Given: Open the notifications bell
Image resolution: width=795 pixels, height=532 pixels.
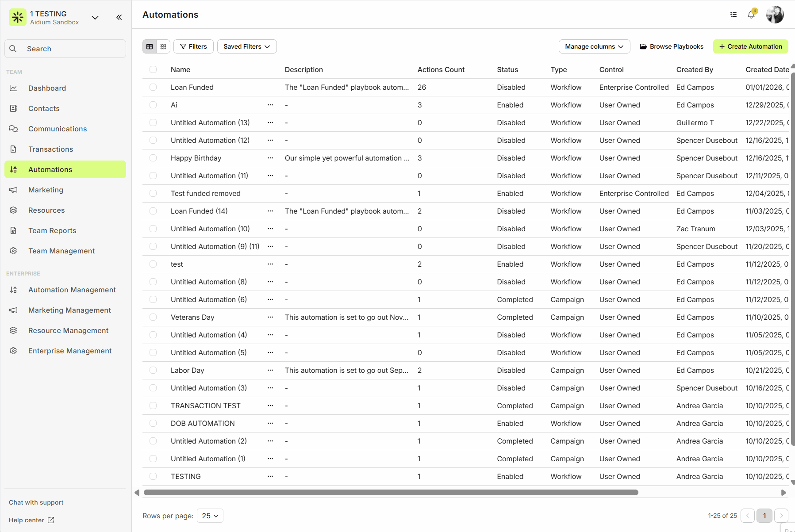Looking at the screenshot, I should pyautogui.click(x=751, y=14).
